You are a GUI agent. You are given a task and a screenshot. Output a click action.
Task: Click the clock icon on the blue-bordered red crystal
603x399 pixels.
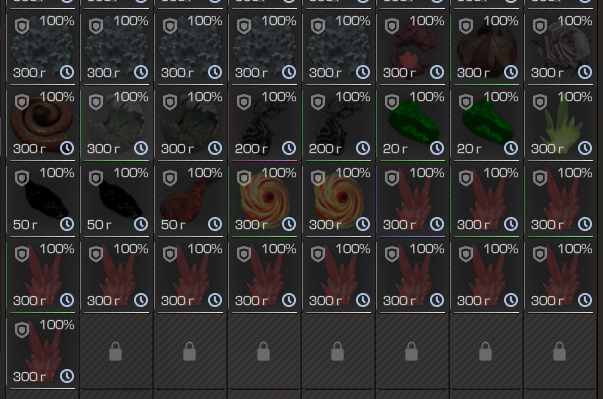(x=436, y=224)
